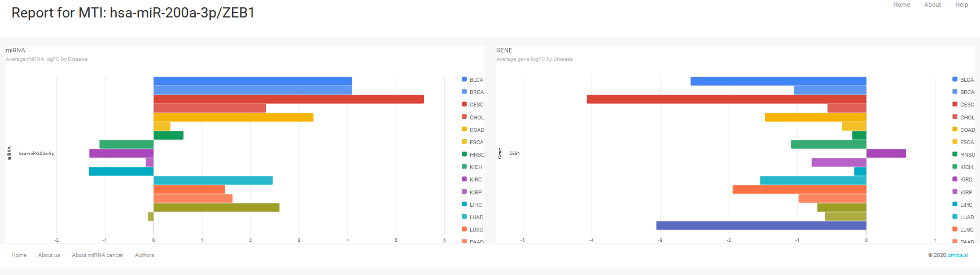Screen dimensions: 980x275
Task: Visit the omics.si link in footer
Action: (957, 255)
